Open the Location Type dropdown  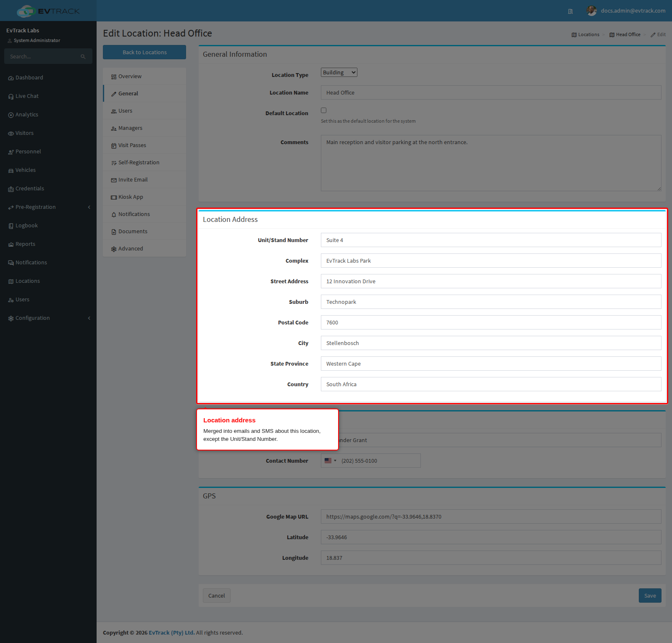pos(339,72)
